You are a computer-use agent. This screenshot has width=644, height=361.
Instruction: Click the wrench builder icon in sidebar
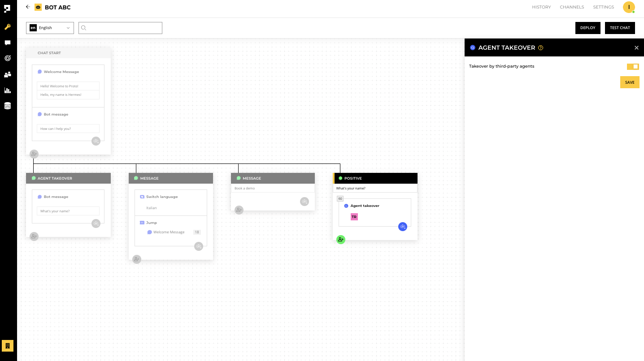click(8, 27)
